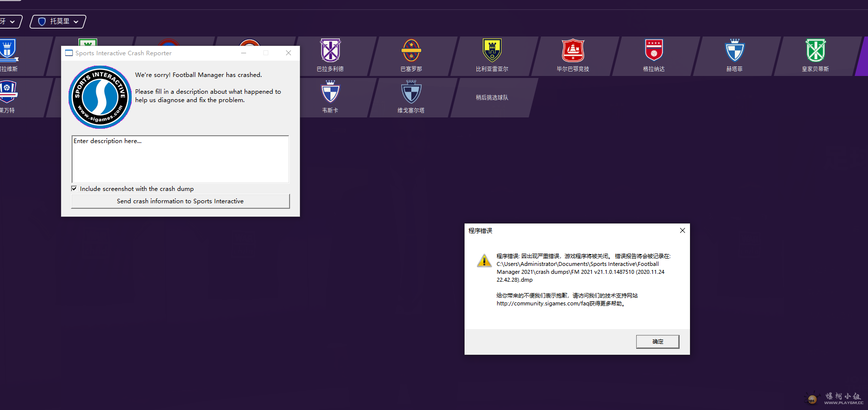Select the 巴塞罗那 club badge

tap(411, 50)
